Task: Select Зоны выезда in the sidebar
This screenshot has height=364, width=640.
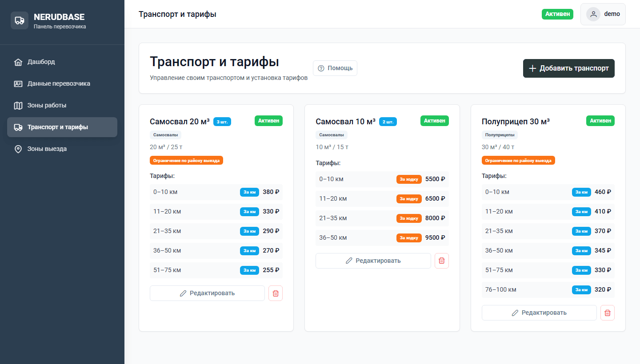Action: 62,149
